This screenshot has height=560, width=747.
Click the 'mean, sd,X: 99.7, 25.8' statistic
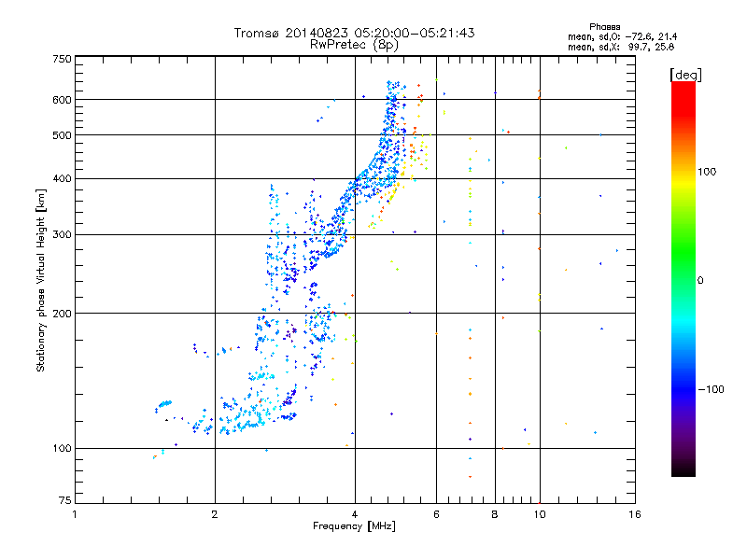[x=621, y=47]
